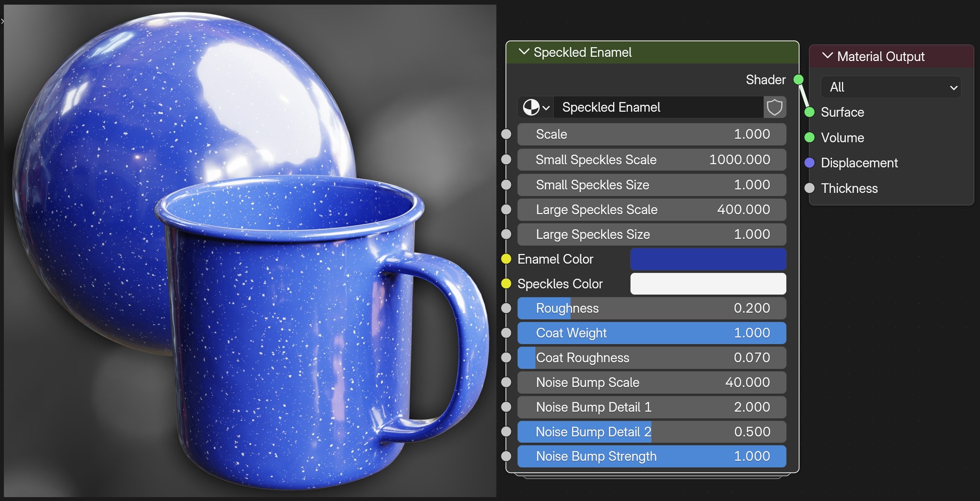This screenshot has height=501, width=980.
Task: Click the Roughness slider
Action: (x=651, y=308)
